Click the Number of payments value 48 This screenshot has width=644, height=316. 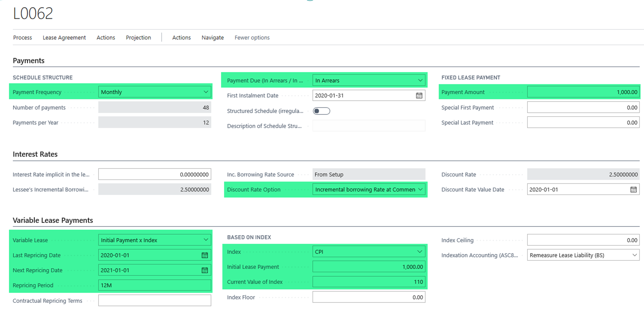[155, 107]
